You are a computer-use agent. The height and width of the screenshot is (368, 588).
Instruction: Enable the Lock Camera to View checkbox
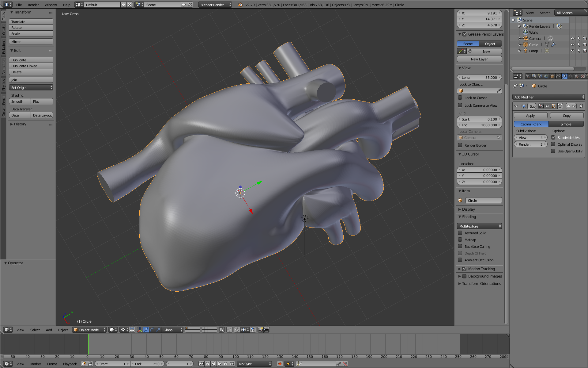pos(460,105)
